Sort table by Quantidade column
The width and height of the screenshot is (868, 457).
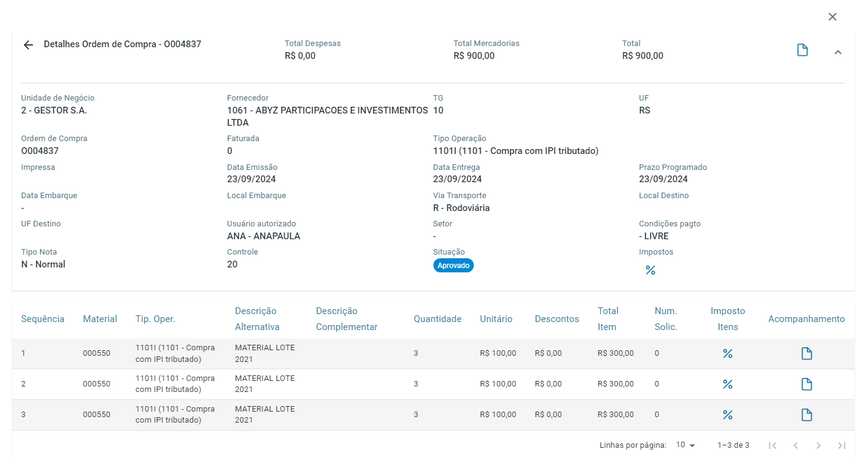[437, 319]
